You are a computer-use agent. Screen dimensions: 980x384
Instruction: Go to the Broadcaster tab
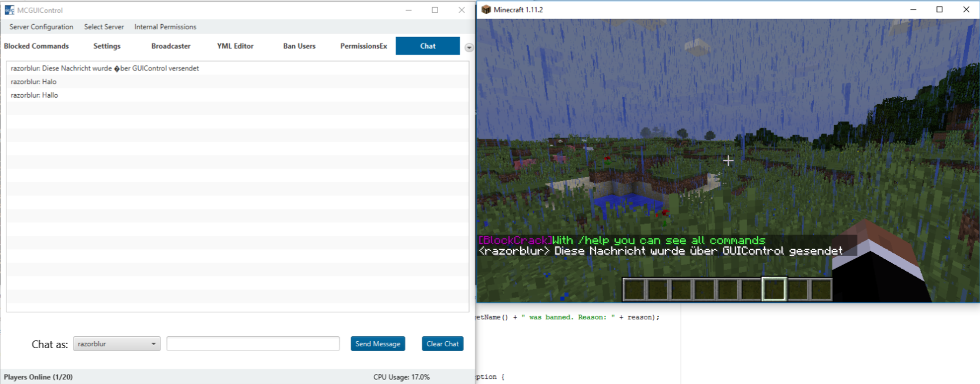[x=170, y=46]
